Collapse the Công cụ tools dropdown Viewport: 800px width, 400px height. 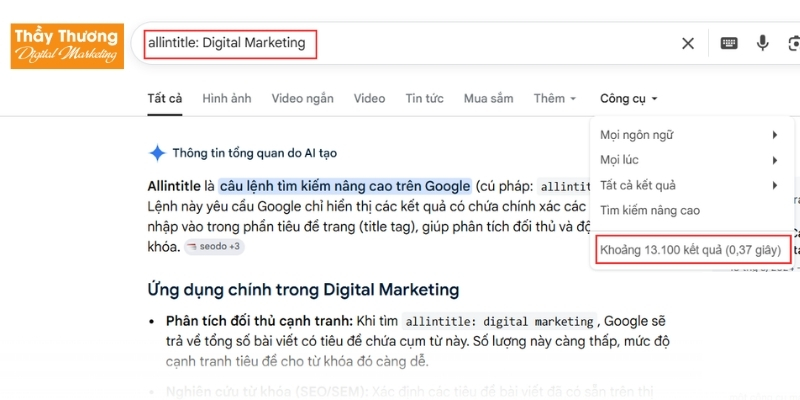(x=629, y=98)
